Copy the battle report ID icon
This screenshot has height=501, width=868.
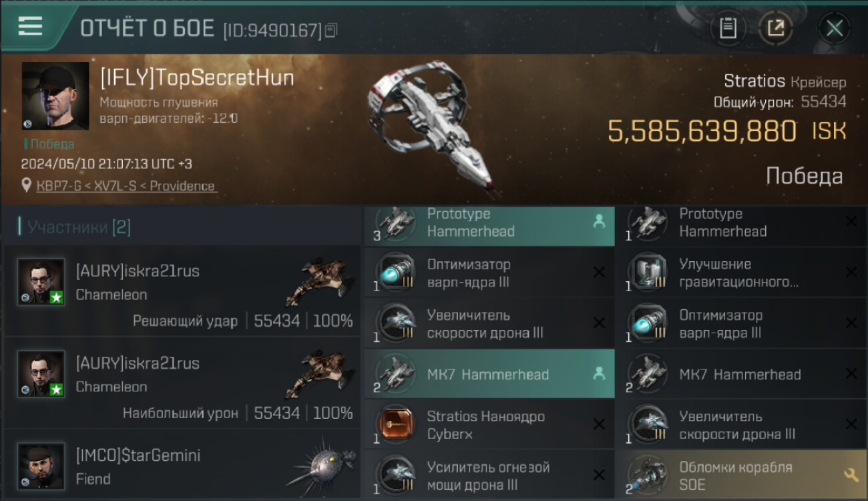point(332,30)
